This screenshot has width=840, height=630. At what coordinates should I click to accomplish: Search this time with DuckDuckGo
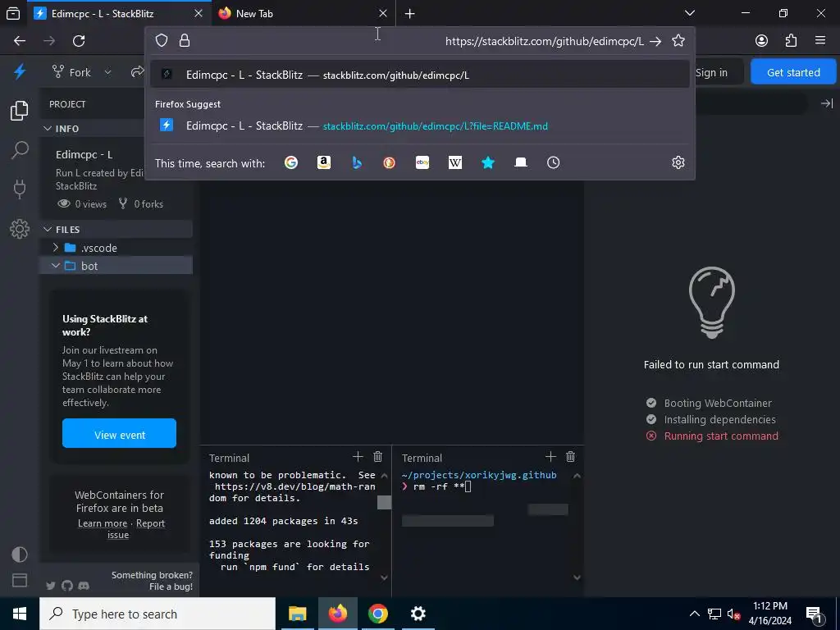click(390, 162)
